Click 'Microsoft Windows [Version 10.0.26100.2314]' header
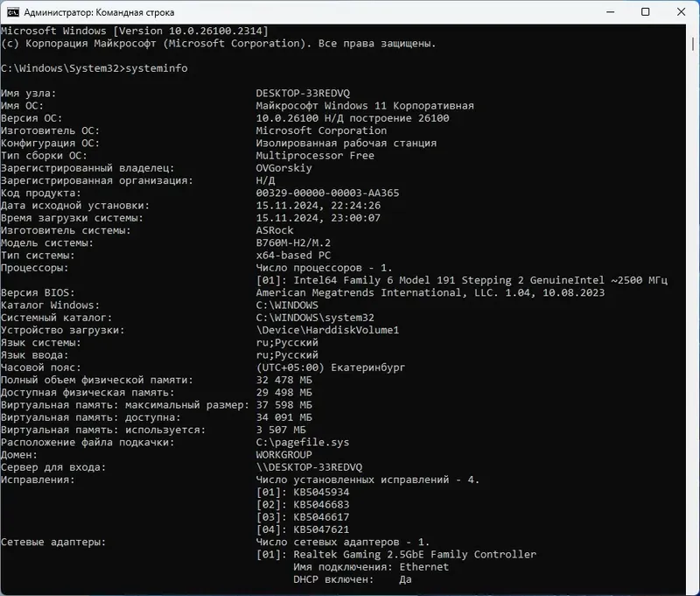 click(x=135, y=31)
